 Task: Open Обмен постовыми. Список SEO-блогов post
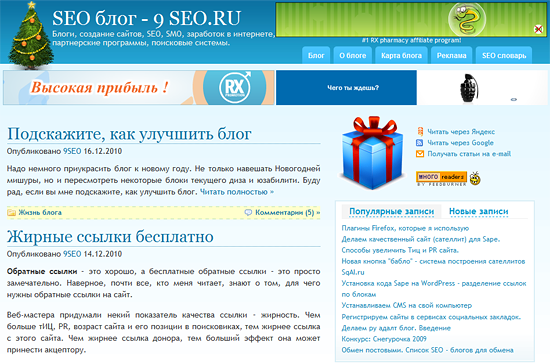[427, 350]
